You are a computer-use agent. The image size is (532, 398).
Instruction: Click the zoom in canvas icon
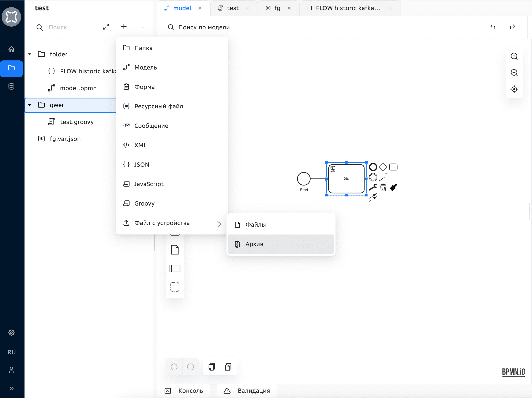click(514, 56)
